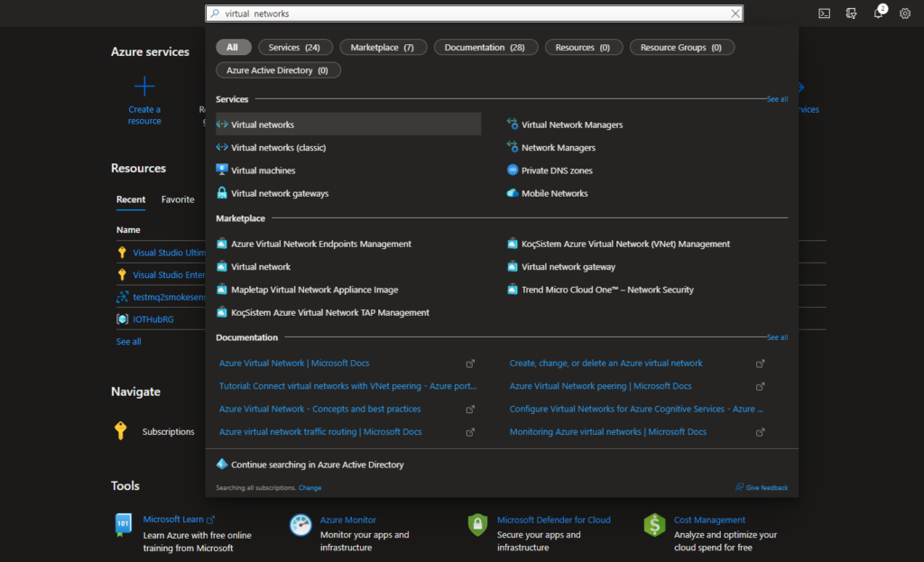The height and width of the screenshot is (562, 924).
Task: Open Tutorial: Connect virtual networks with VNet peering
Action: pos(347,386)
